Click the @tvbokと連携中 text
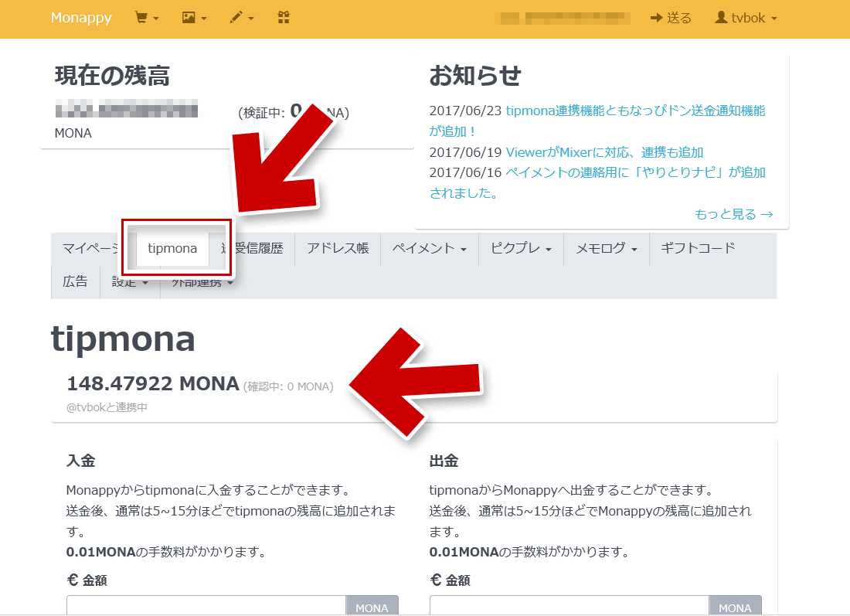 107,407
